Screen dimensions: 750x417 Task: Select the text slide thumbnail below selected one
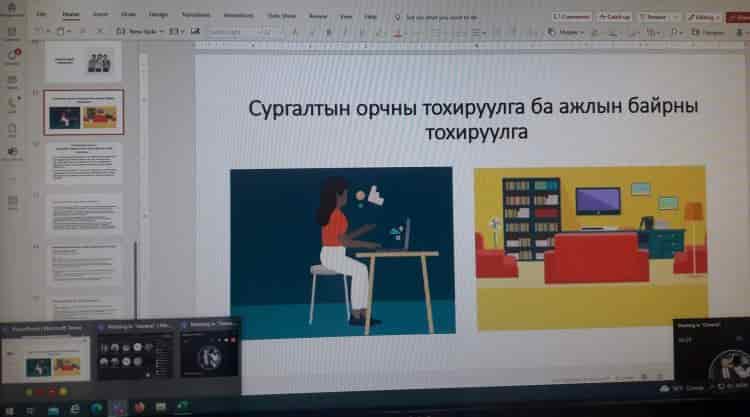click(x=84, y=163)
